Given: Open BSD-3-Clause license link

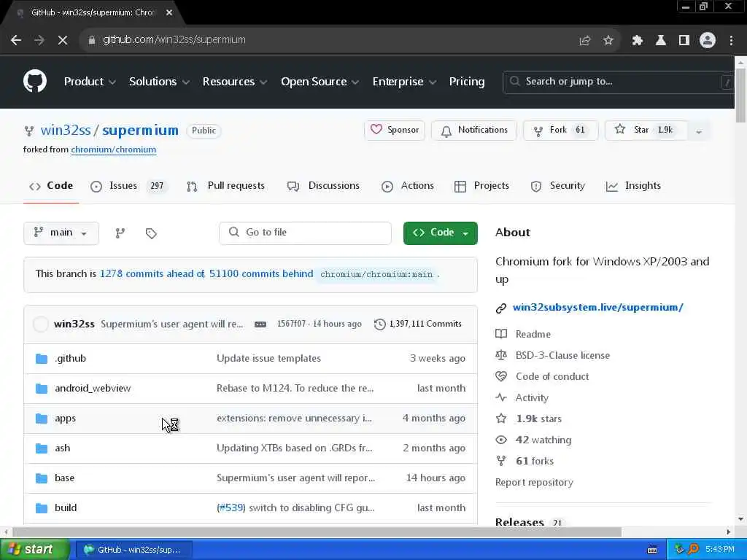Looking at the screenshot, I should click(x=562, y=356).
